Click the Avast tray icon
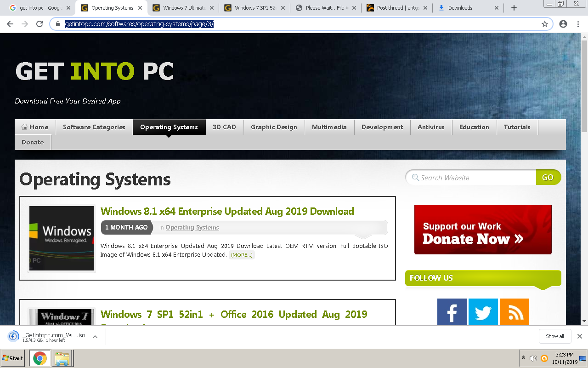The height and width of the screenshot is (368, 588). point(544,358)
